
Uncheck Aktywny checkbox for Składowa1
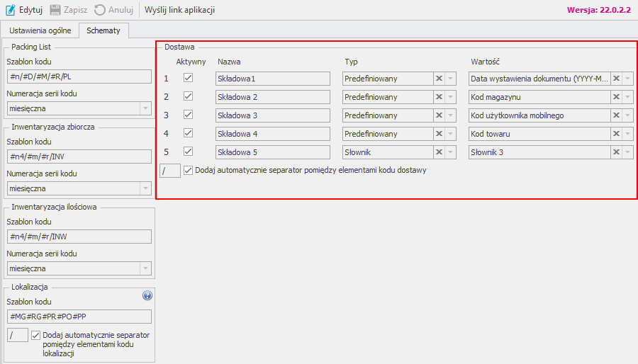pos(188,79)
